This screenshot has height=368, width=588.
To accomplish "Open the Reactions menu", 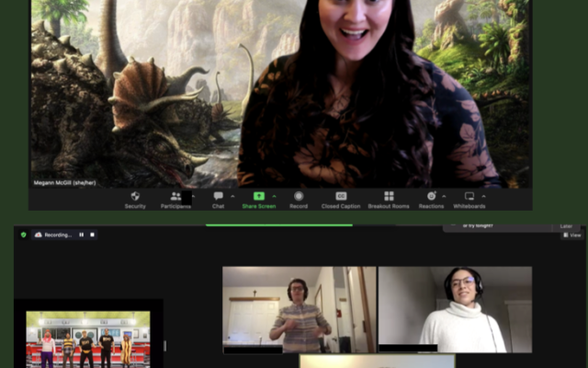I will tap(431, 200).
